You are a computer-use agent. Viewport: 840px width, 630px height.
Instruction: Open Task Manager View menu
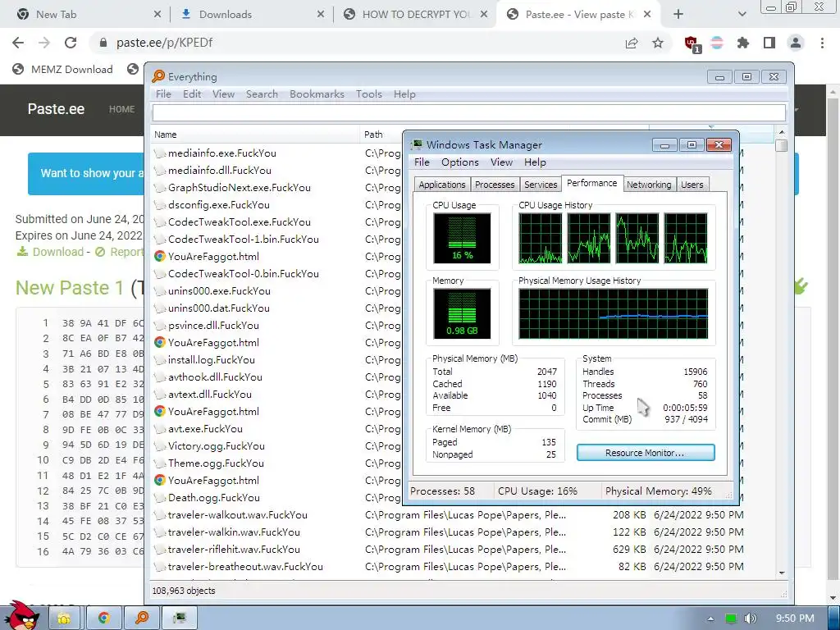click(501, 162)
